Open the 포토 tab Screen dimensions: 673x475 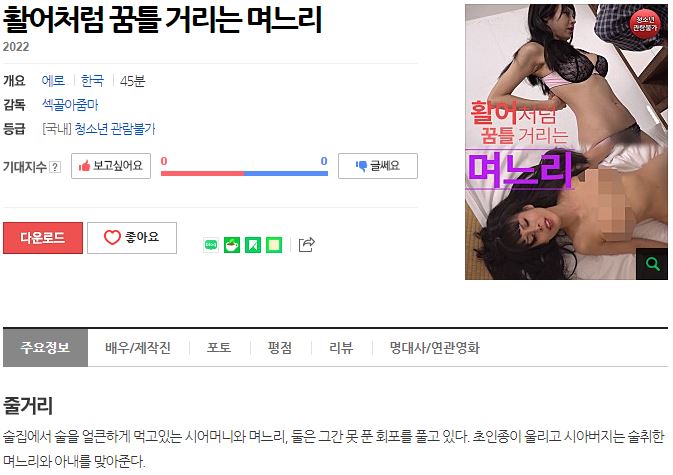pos(219,348)
